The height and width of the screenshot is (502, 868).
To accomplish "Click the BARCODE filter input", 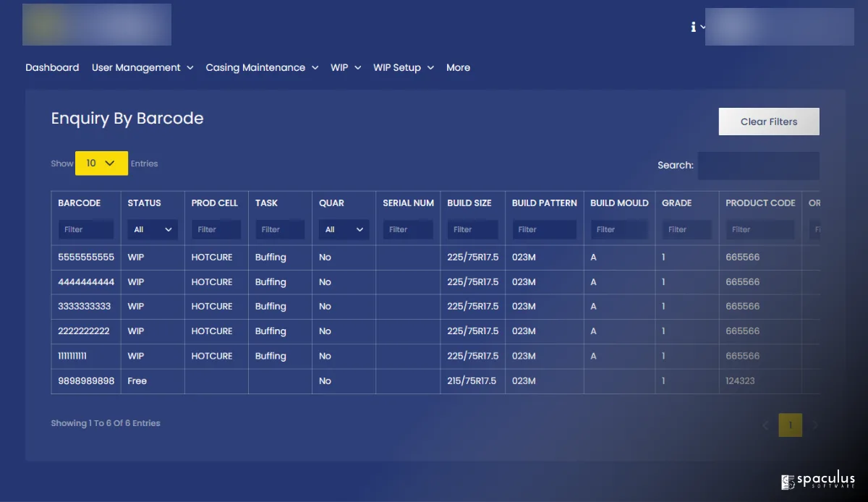I will pyautogui.click(x=86, y=230).
